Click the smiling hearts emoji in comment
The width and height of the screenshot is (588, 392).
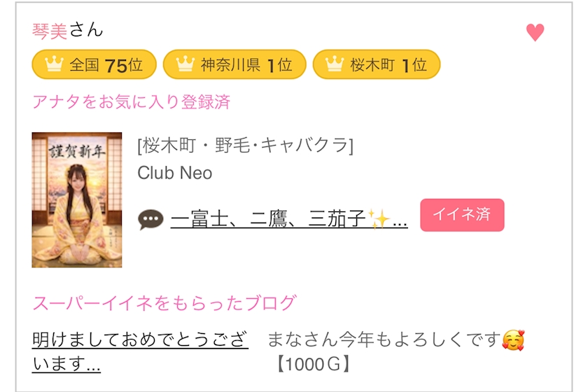click(x=513, y=341)
